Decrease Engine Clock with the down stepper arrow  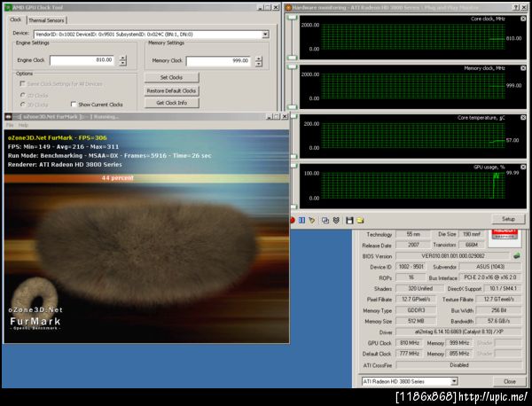(123, 63)
